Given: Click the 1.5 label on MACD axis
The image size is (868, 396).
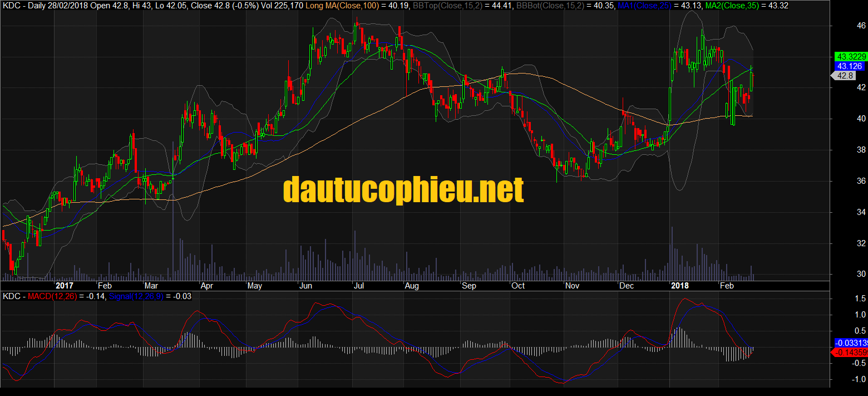Looking at the screenshot, I should pyautogui.click(x=860, y=299).
